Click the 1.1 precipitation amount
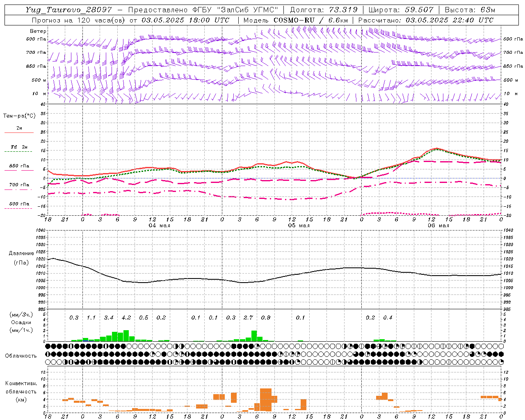The width and height of the screenshot is (525, 420). click(x=91, y=317)
